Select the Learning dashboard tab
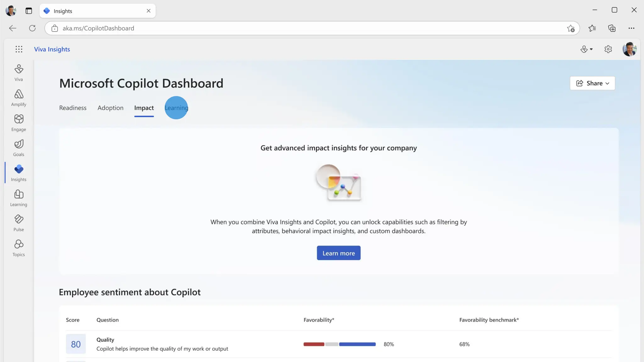Viewport: 644px width, 362px height. 176,108
